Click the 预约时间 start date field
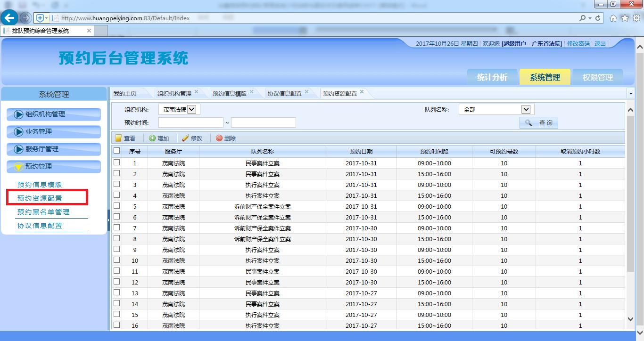This screenshot has width=644, height=341. tap(190, 122)
